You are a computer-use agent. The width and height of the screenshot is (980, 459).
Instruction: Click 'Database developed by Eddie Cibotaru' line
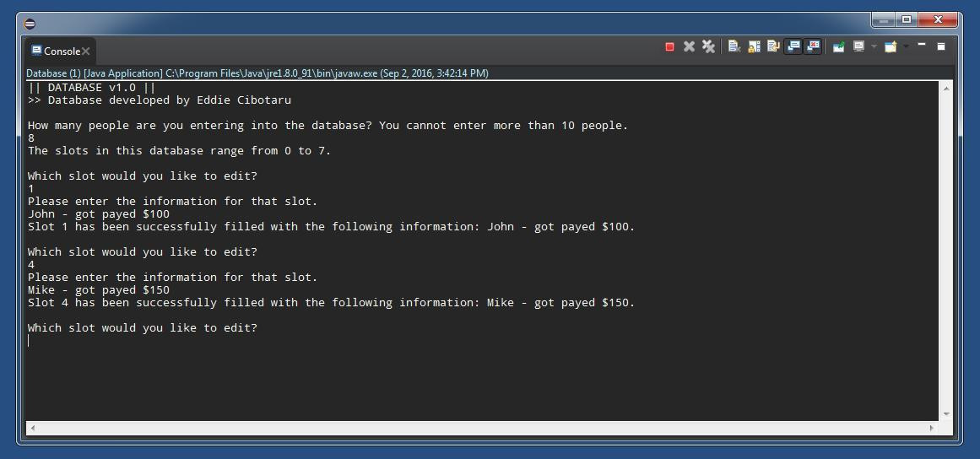click(x=160, y=100)
